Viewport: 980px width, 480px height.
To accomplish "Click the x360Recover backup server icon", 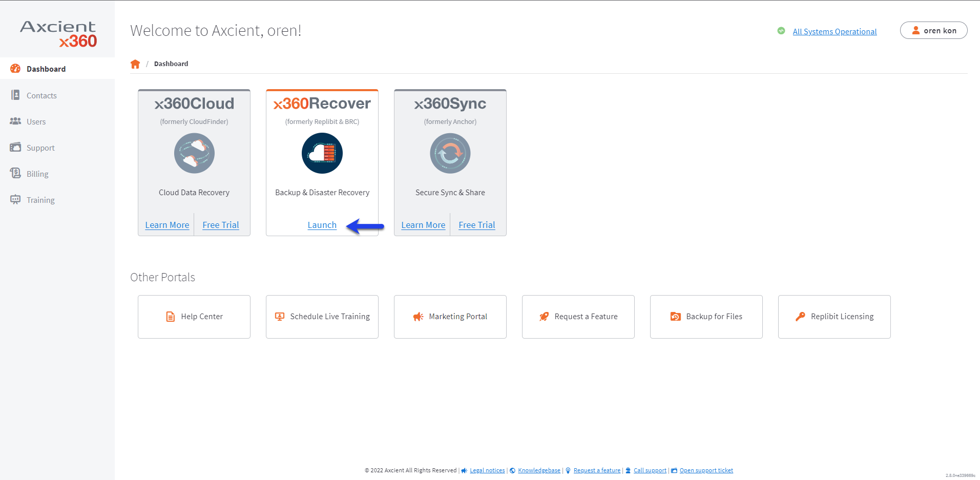I will [x=322, y=153].
